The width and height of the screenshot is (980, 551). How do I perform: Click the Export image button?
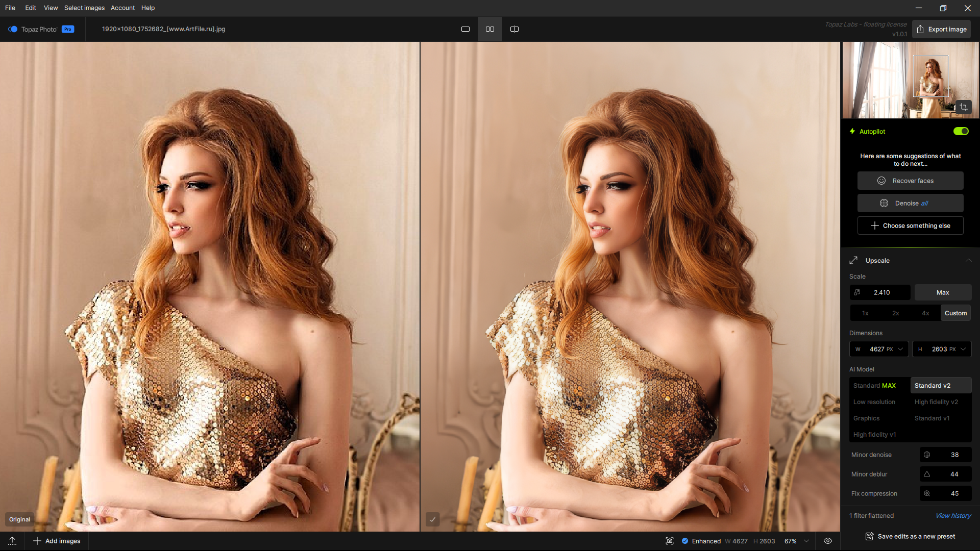click(942, 29)
